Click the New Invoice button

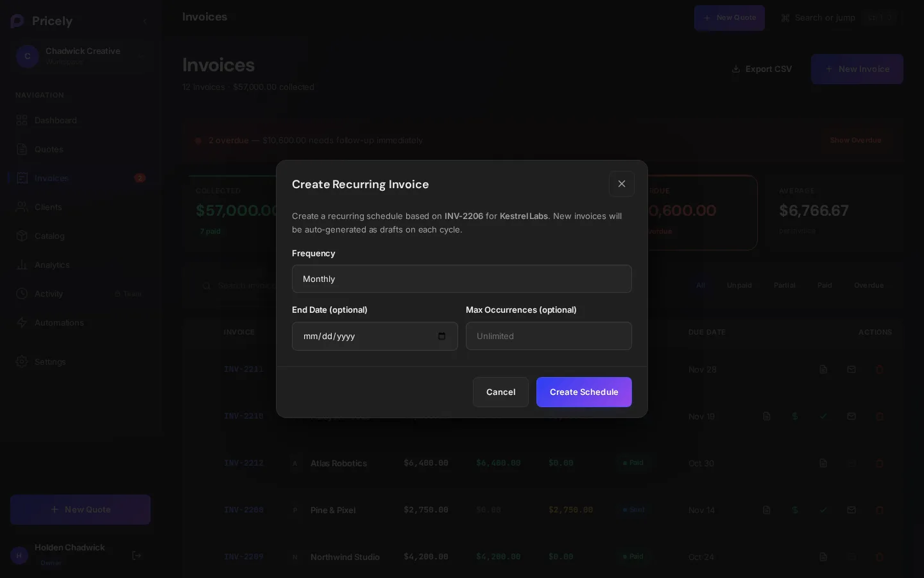(x=857, y=69)
